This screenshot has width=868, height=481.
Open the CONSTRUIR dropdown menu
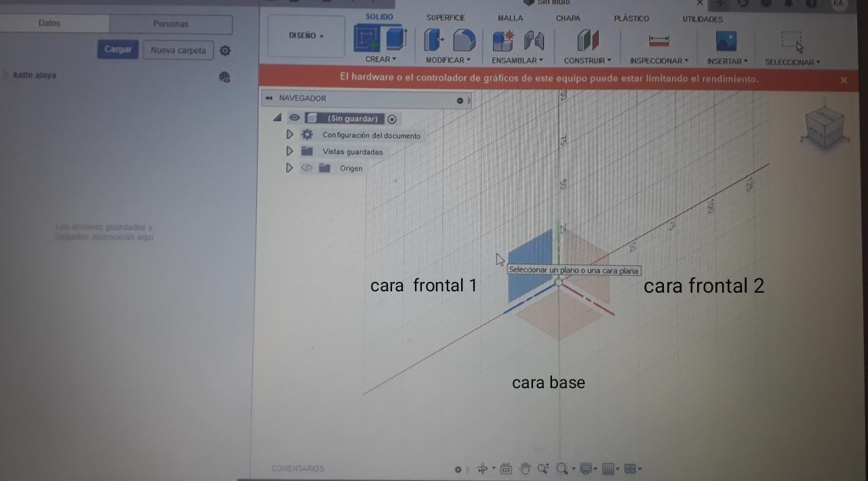tap(587, 61)
